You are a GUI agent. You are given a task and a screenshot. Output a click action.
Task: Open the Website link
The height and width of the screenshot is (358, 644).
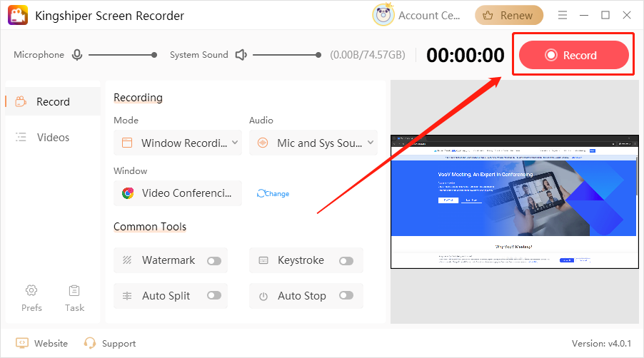tap(51, 343)
